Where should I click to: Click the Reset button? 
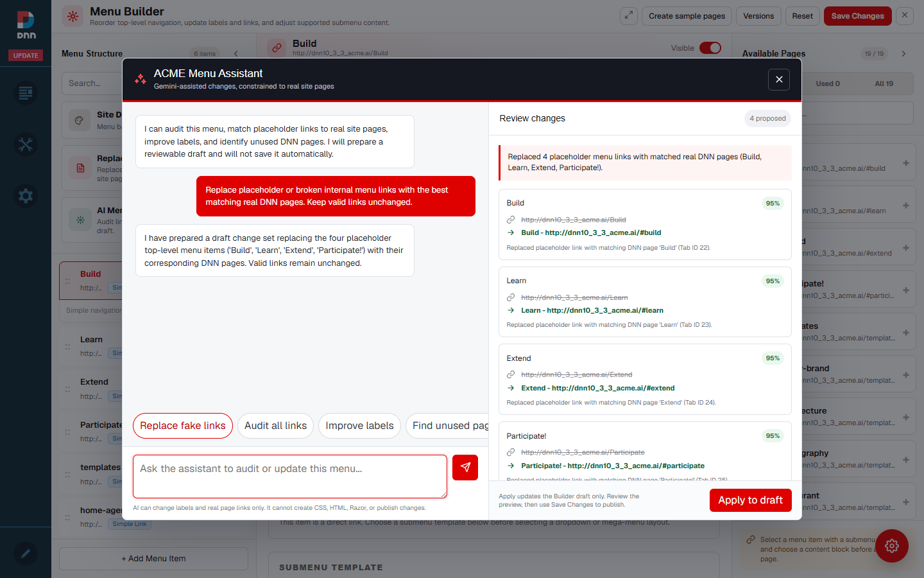tap(802, 16)
